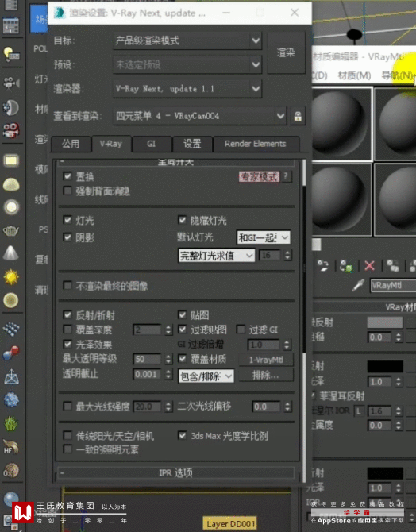Select the wireframe box proxy icon

coord(11,377)
